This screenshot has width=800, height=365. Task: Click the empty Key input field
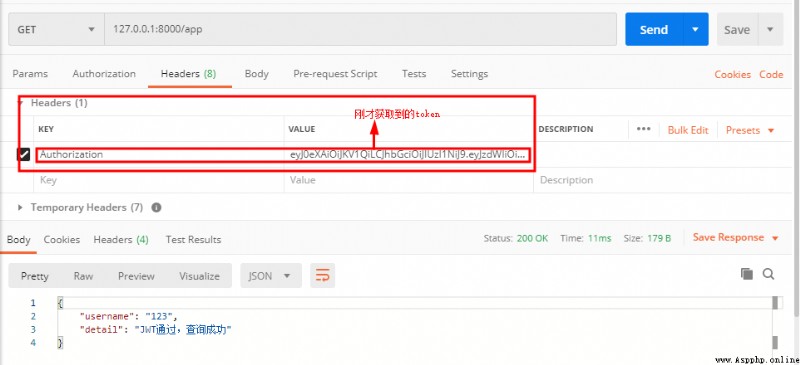click(x=159, y=180)
